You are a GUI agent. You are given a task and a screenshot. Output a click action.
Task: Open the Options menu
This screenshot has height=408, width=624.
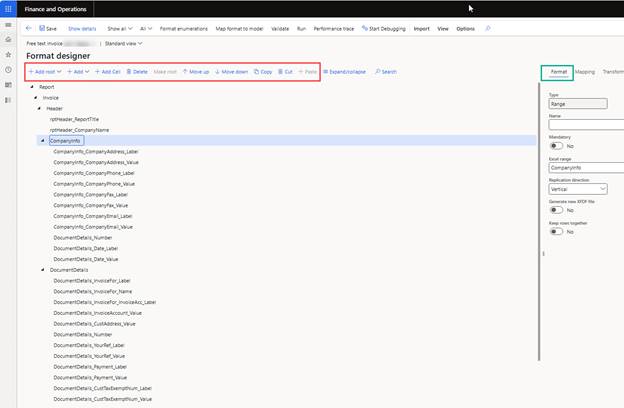coord(465,29)
